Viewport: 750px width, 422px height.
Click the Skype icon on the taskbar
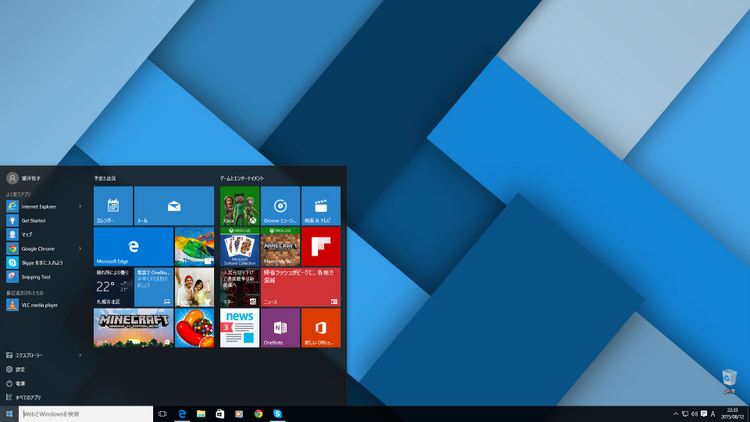277,414
